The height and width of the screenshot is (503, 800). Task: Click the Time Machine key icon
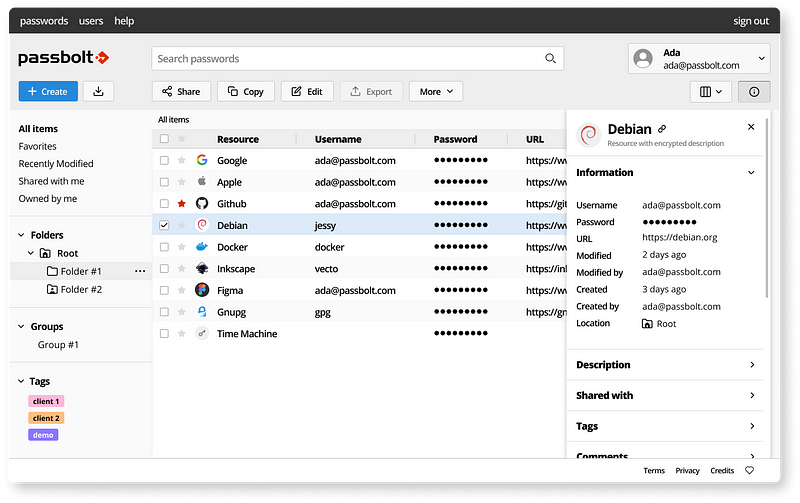pos(202,334)
